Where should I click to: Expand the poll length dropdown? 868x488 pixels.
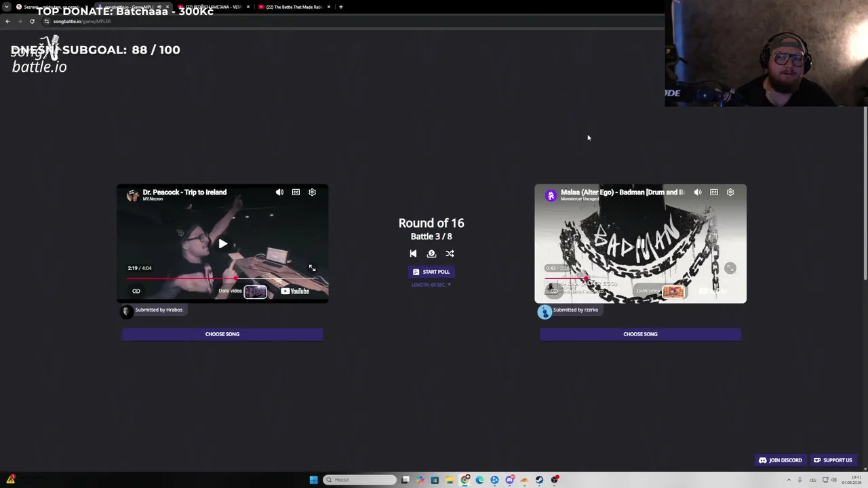pyautogui.click(x=431, y=285)
